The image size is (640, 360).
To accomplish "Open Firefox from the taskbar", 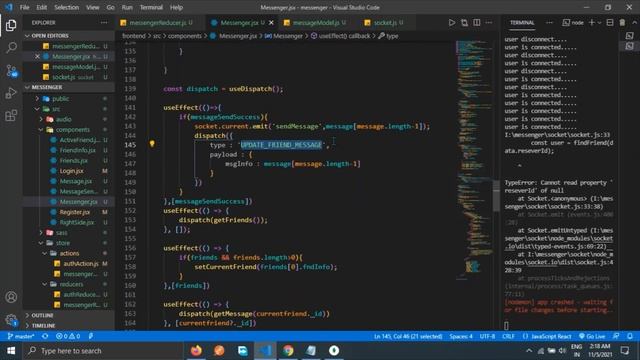I will click(196, 351).
